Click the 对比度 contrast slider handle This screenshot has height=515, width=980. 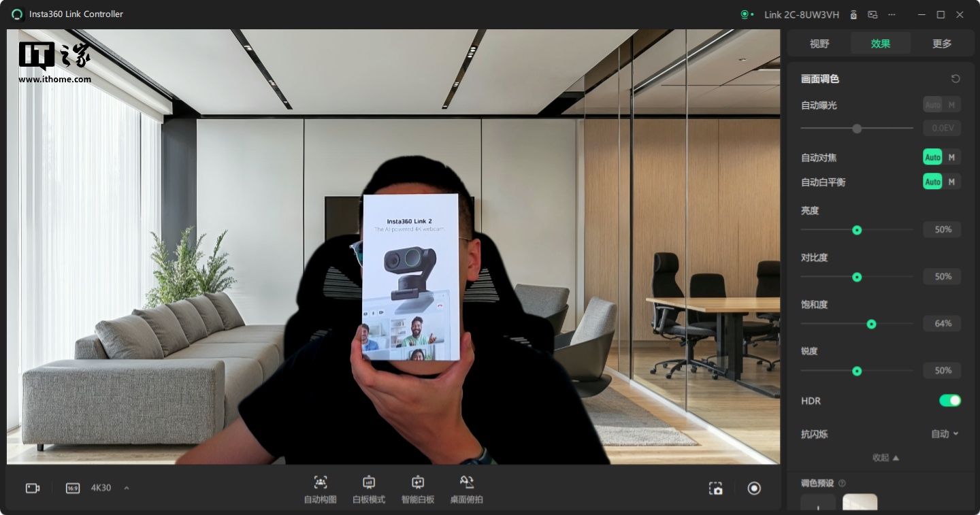[857, 278]
